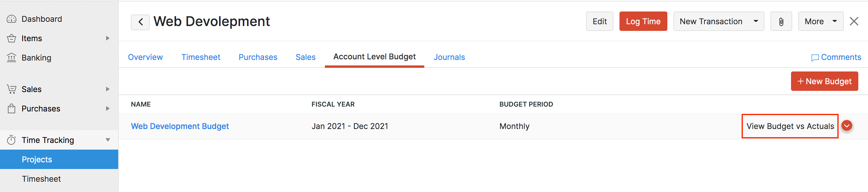This screenshot has width=868, height=192.
Task: Expand the Items sidebar submenu
Action: [108, 38]
